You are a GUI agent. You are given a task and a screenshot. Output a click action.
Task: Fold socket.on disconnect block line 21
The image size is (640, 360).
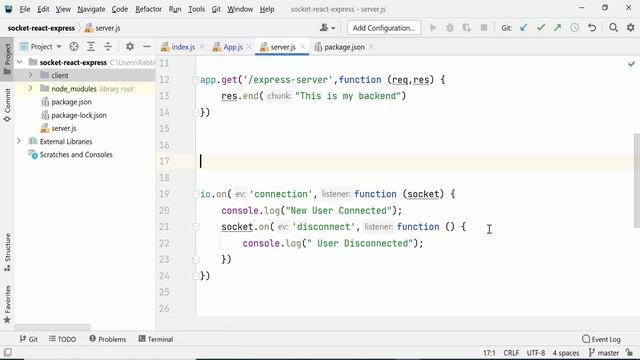tap(196, 227)
